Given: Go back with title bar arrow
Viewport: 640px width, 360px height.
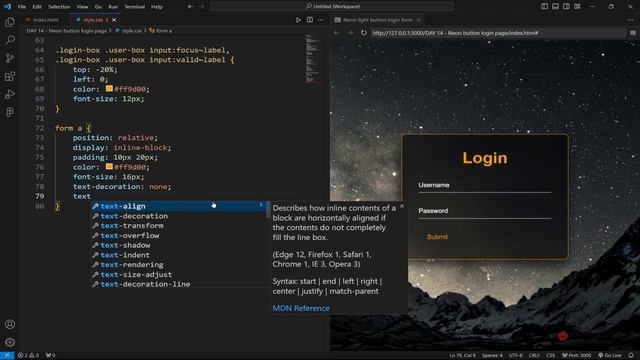Looking at the screenshot, I should point(191,7).
